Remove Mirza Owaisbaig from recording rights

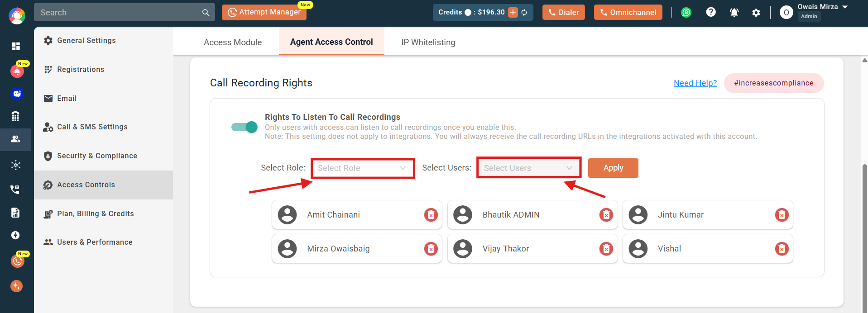pos(431,249)
